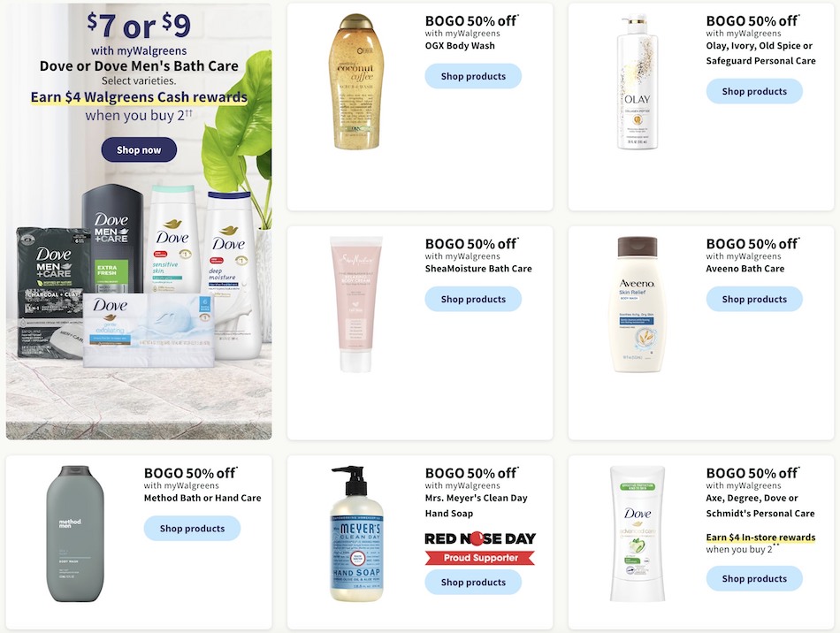The height and width of the screenshot is (633, 840).
Task: Open the SheaMoisture pink tube image
Action: click(x=355, y=303)
